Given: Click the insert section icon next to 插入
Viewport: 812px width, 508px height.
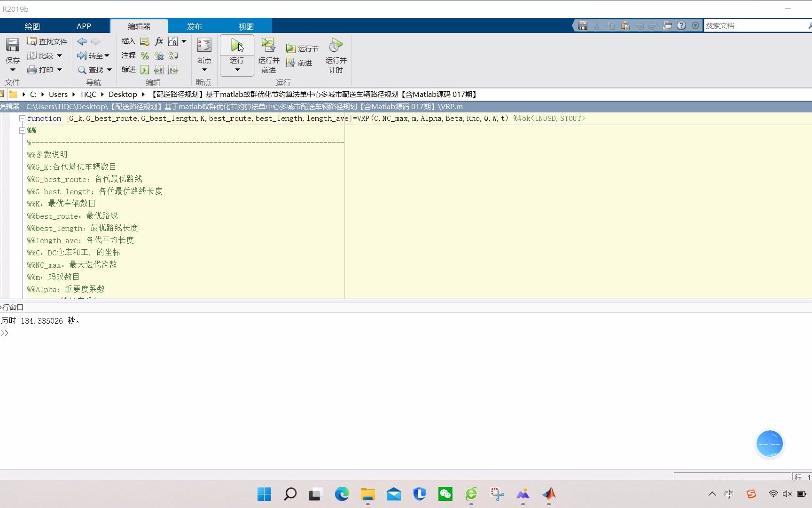Looking at the screenshot, I should (145, 41).
